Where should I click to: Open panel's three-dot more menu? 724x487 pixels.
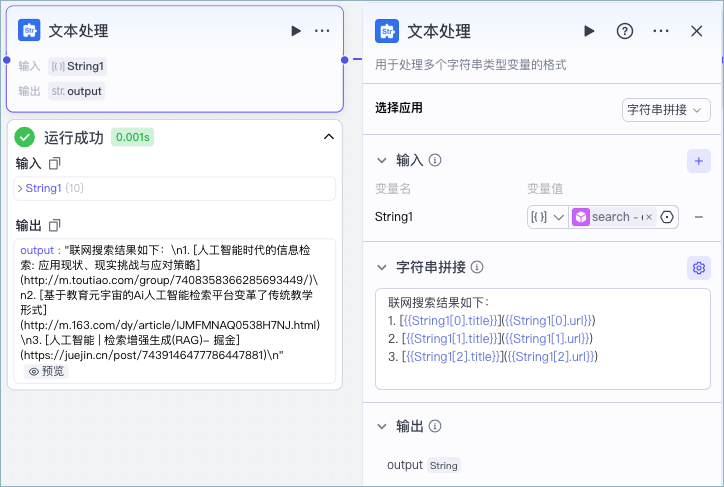click(661, 31)
